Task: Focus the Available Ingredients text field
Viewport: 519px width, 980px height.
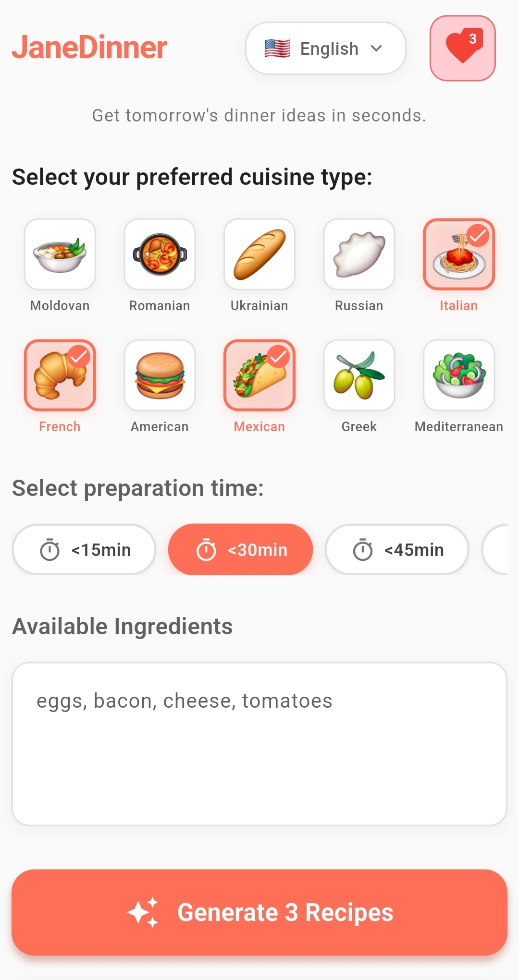Action: (x=259, y=744)
